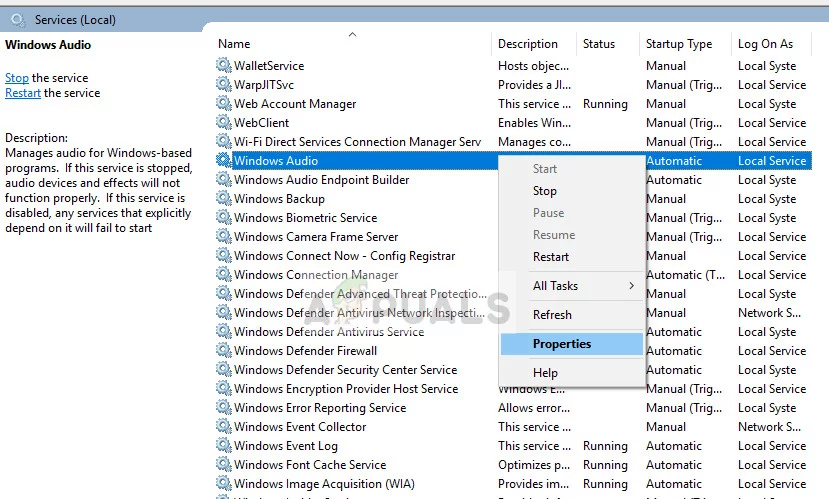829x499 pixels.
Task: Click the Windows Event Log icon
Action: pos(224,446)
